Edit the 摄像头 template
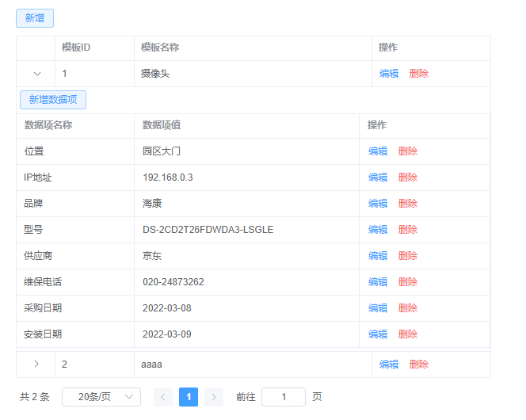Screen dimensions: 526x420 click(x=389, y=74)
